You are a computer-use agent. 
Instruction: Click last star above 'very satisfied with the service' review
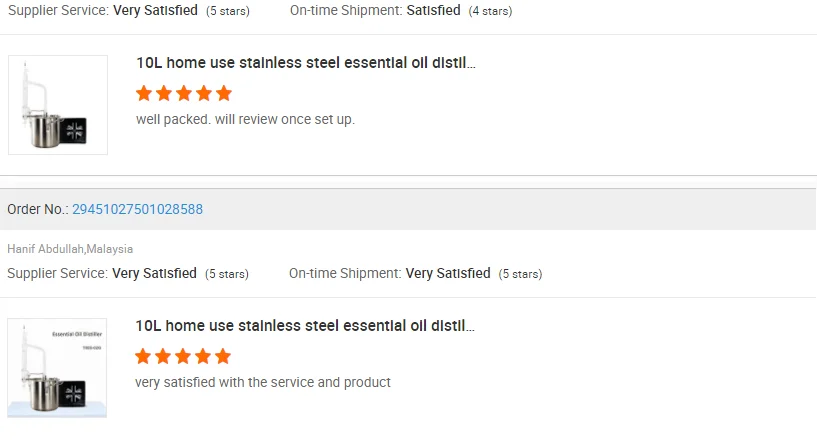click(x=223, y=356)
